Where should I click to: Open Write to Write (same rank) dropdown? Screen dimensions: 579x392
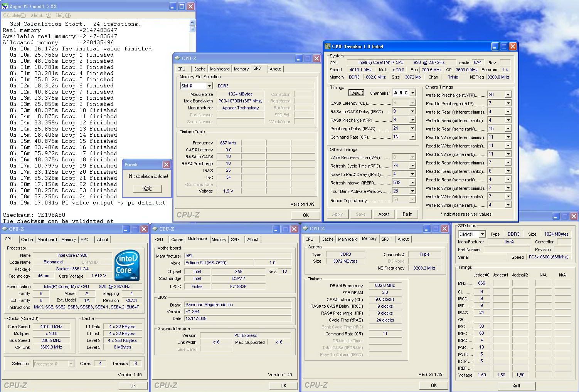508,205
